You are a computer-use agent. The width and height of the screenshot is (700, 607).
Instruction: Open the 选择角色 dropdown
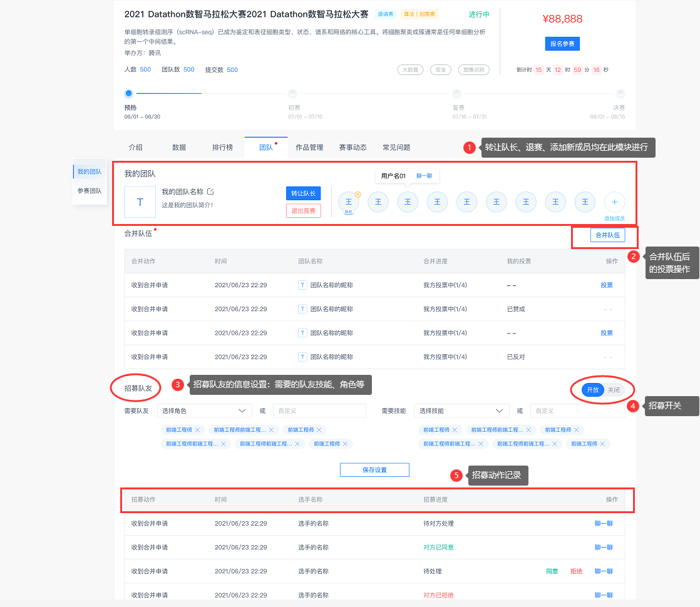204,411
